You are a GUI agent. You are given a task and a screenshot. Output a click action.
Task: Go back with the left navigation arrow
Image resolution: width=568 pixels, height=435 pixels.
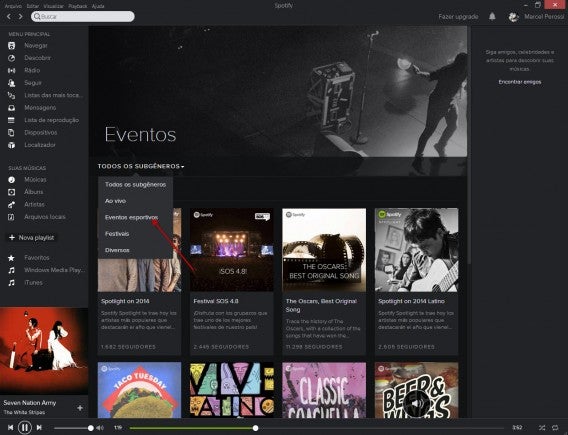[x=9, y=16]
